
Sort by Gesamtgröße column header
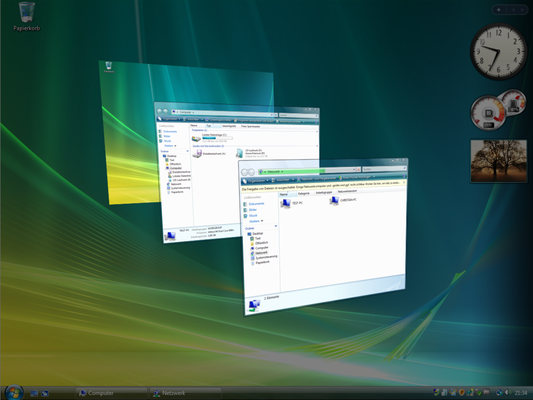[229, 126]
